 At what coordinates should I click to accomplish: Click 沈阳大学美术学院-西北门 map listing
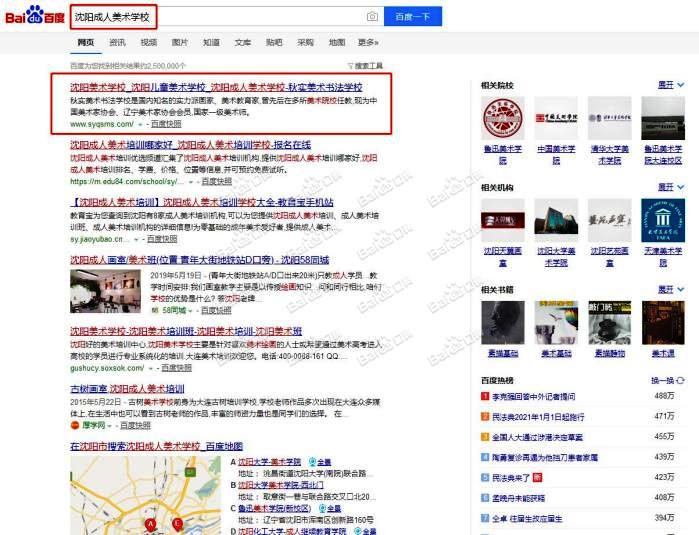point(281,485)
